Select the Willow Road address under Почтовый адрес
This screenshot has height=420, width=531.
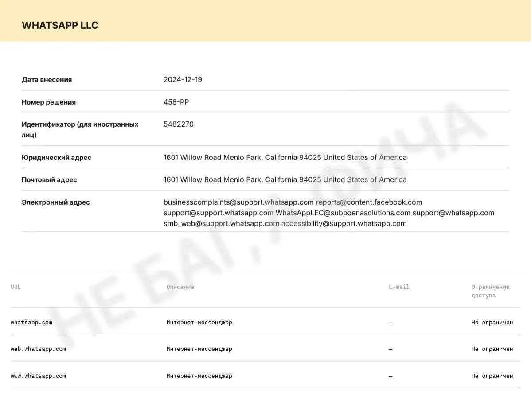285,180
